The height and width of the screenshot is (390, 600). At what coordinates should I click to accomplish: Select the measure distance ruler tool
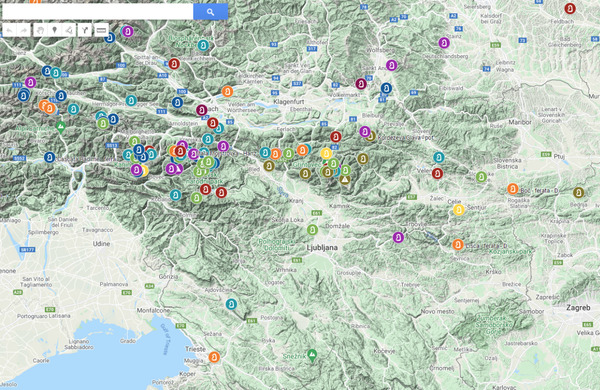coord(101,30)
